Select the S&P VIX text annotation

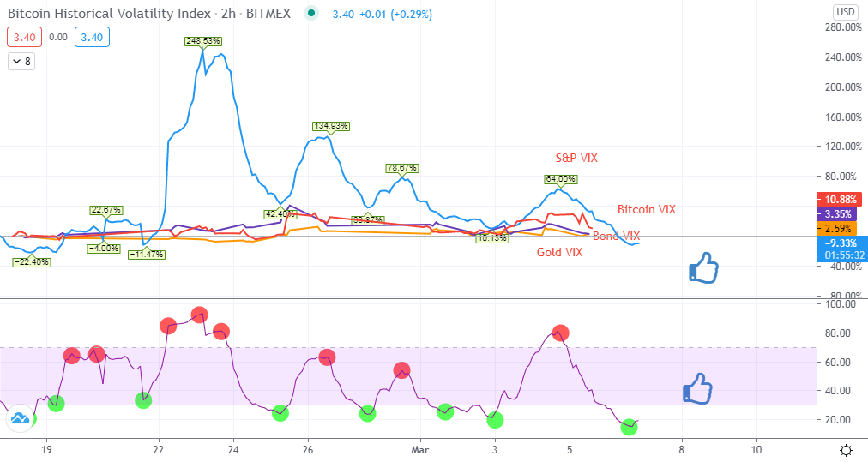pos(576,158)
